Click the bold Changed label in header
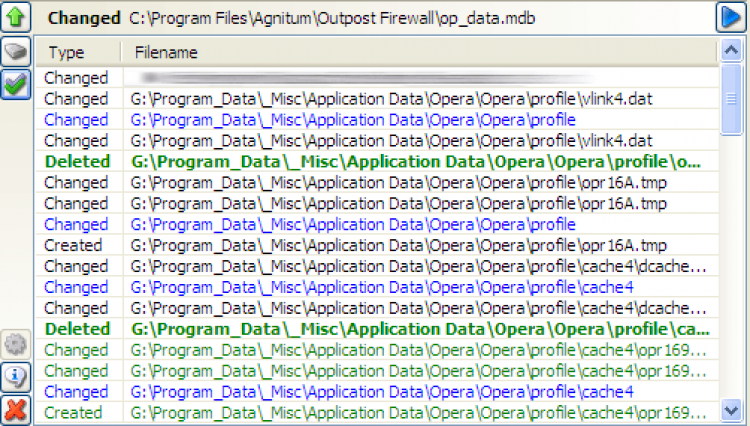 click(x=84, y=18)
